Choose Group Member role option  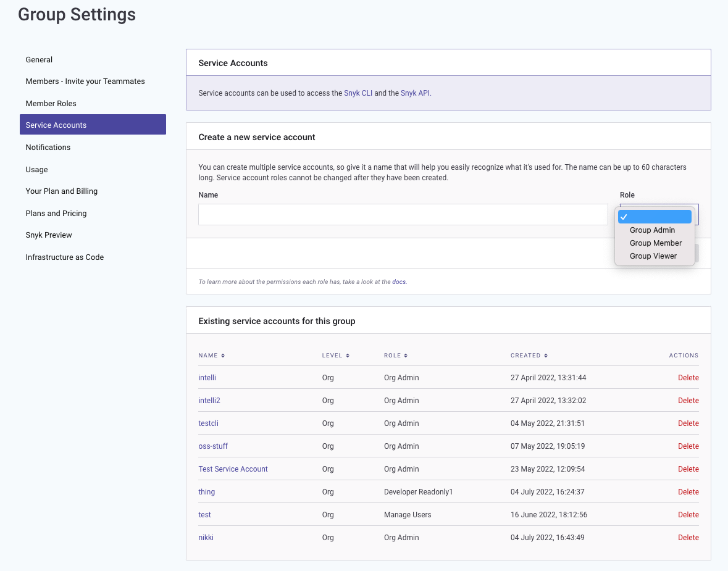[x=655, y=243]
